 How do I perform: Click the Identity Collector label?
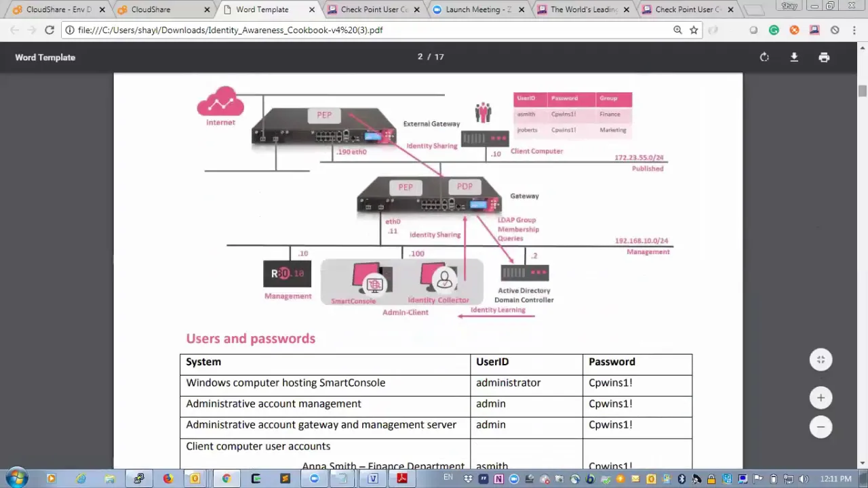[438, 300]
